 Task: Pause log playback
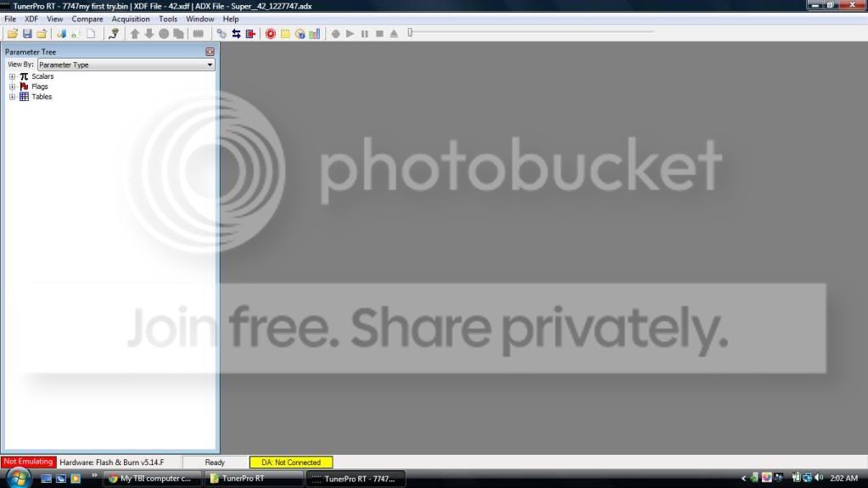point(365,34)
